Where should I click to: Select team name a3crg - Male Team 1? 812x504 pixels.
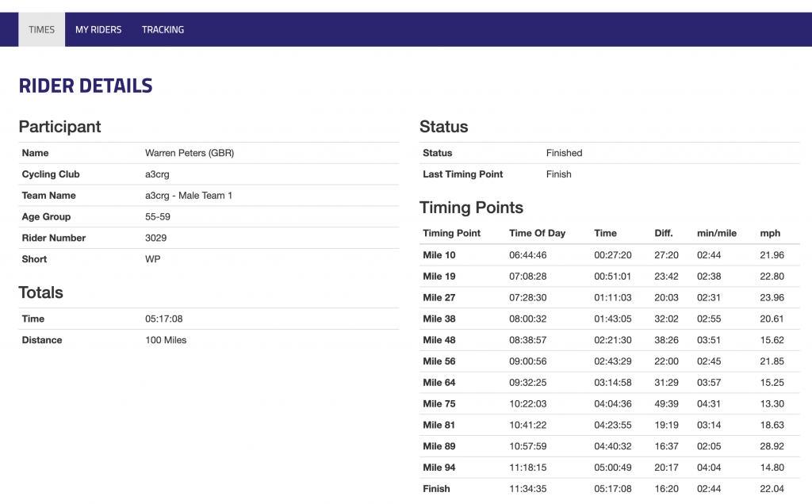pos(189,195)
